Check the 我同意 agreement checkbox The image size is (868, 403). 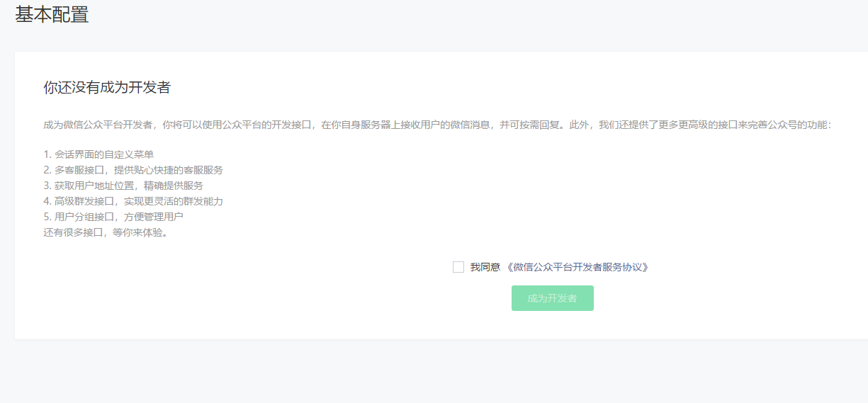[x=458, y=267]
